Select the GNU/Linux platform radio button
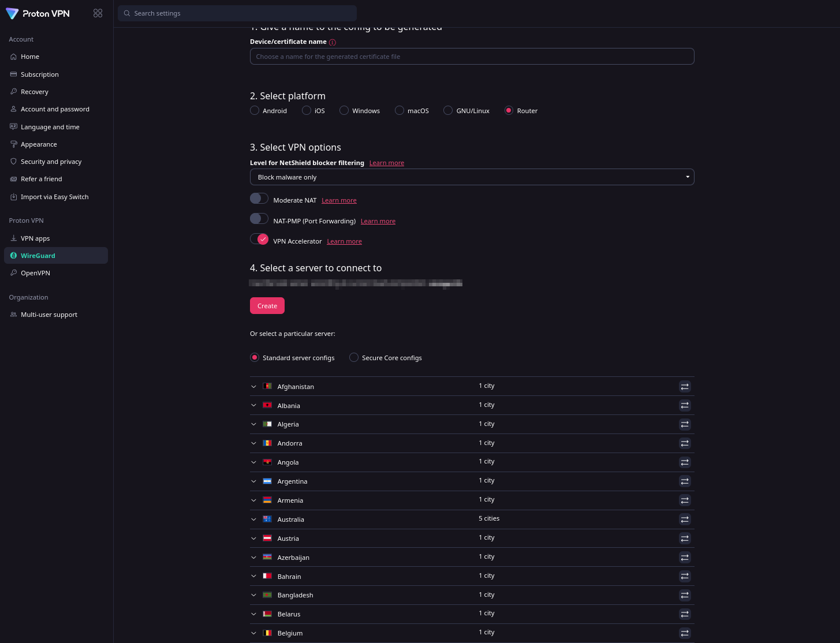This screenshot has height=643, width=840. pyautogui.click(x=448, y=110)
